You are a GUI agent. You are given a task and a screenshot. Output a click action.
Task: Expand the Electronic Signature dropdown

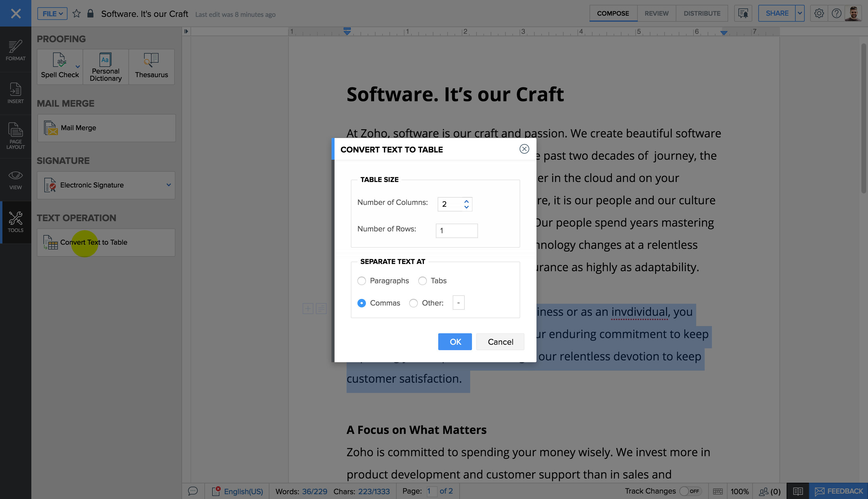[168, 185]
